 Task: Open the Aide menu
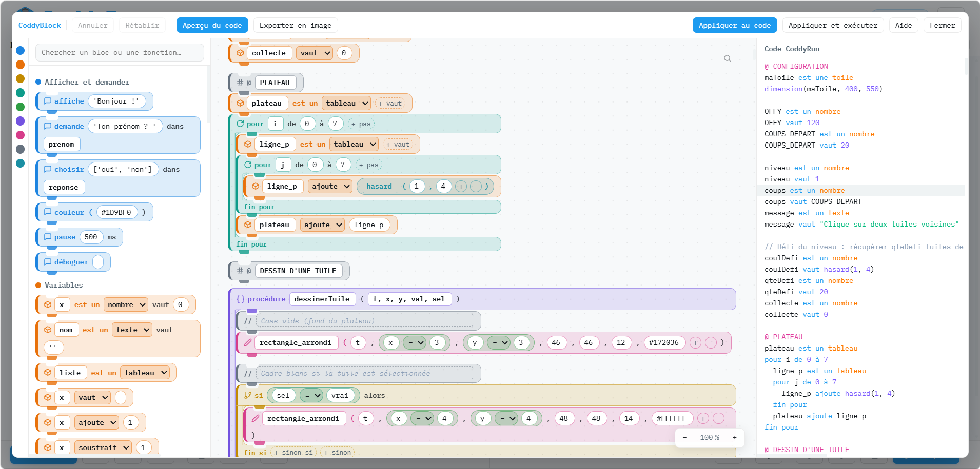pos(904,25)
